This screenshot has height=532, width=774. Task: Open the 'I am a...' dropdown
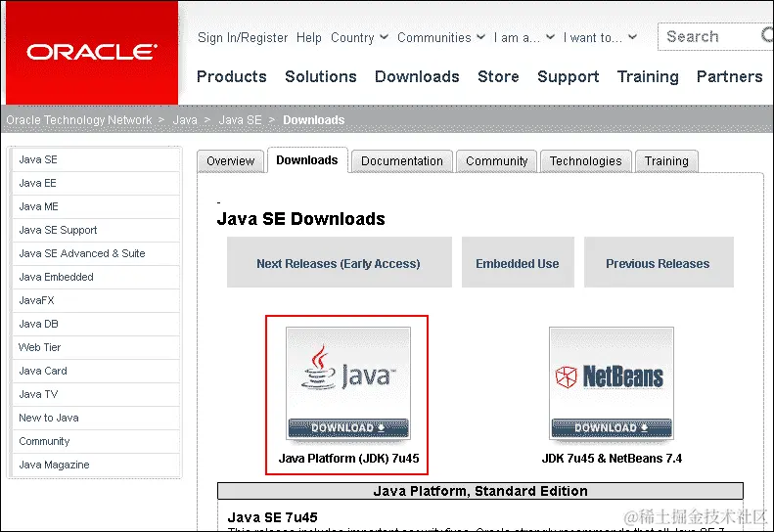pos(524,37)
